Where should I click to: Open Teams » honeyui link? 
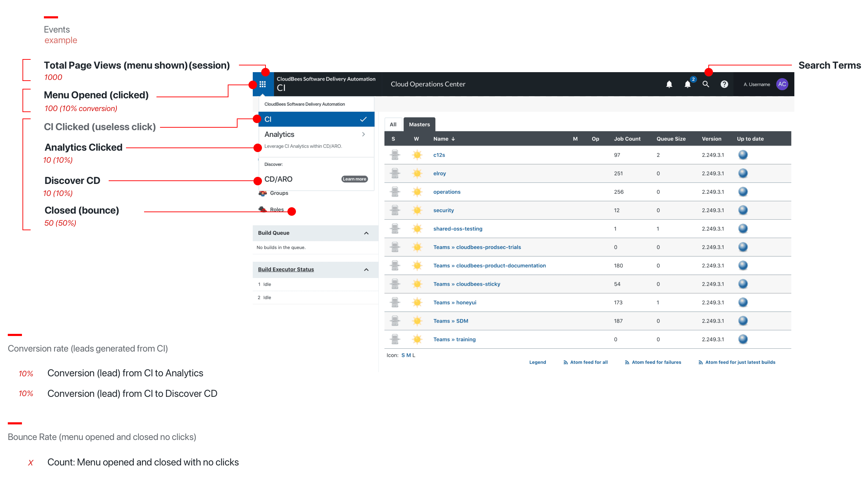(x=455, y=302)
